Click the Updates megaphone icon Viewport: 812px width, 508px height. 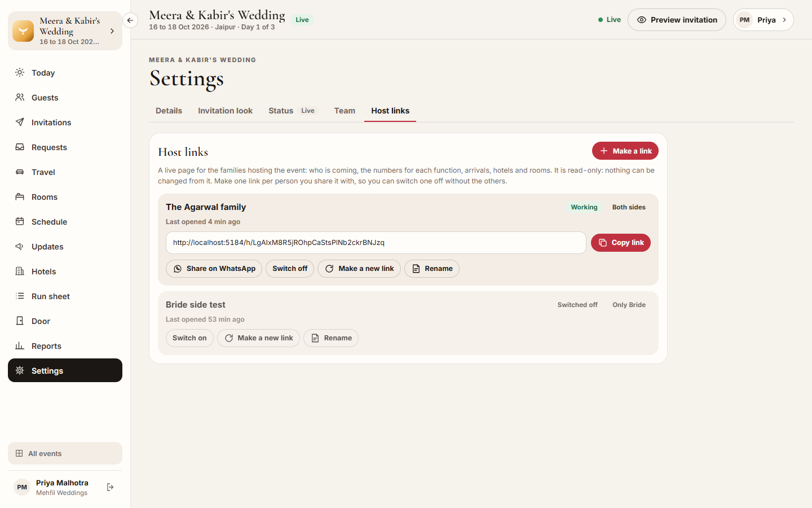tap(20, 246)
